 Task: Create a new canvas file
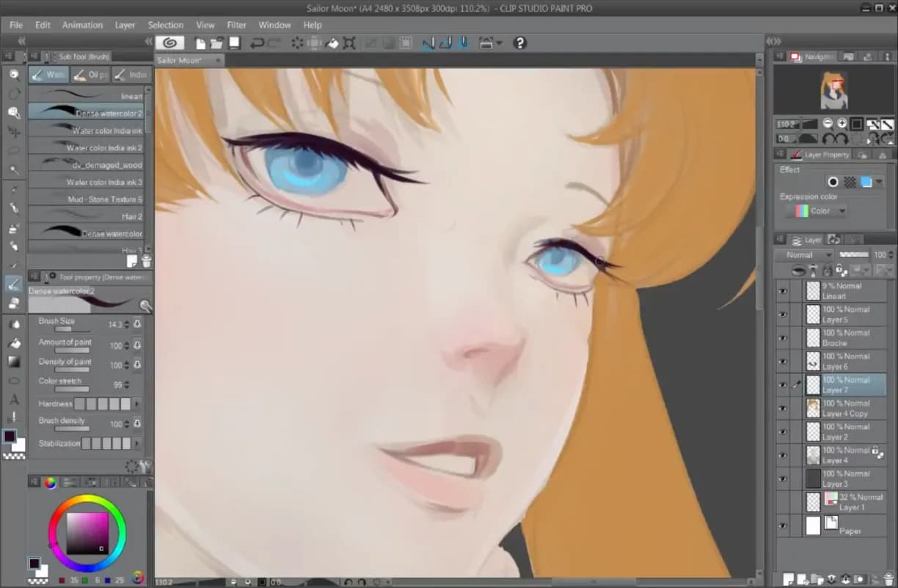200,43
